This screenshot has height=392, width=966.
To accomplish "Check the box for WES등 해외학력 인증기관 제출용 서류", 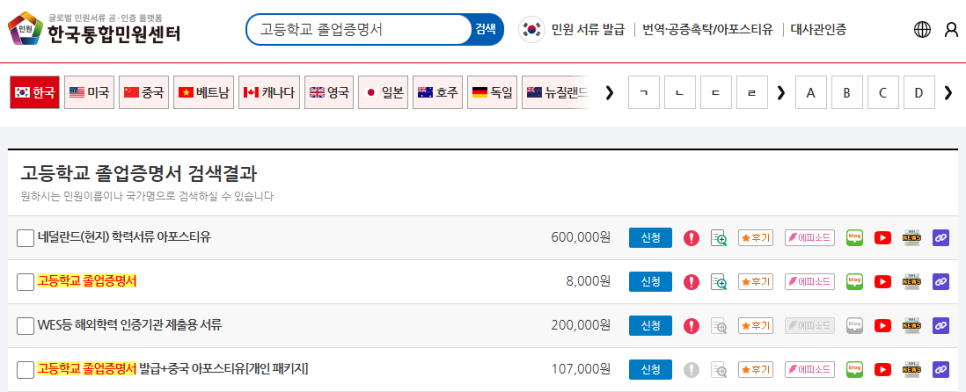I will (x=25, y=326).
